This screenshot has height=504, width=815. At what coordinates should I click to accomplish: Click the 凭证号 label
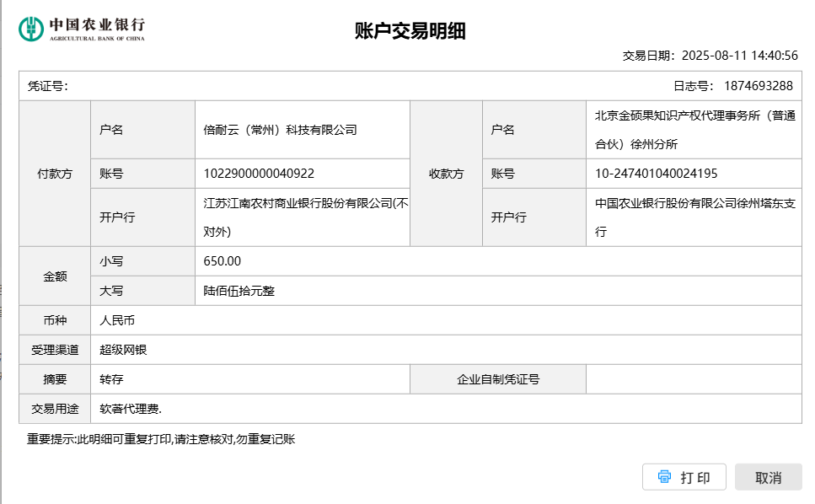click(47, 86)
